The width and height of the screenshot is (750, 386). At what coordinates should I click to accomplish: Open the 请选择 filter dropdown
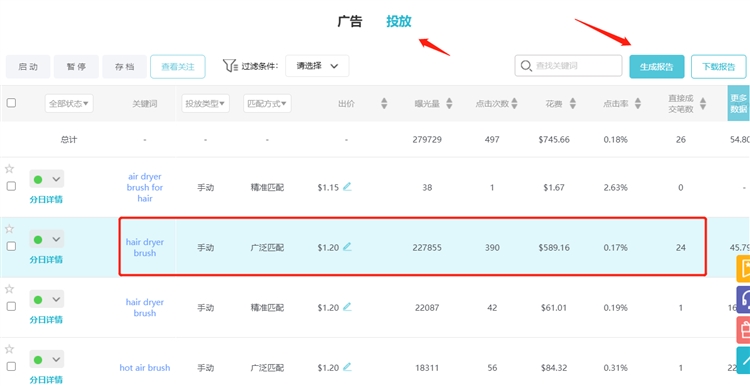(x=317, y=66)
